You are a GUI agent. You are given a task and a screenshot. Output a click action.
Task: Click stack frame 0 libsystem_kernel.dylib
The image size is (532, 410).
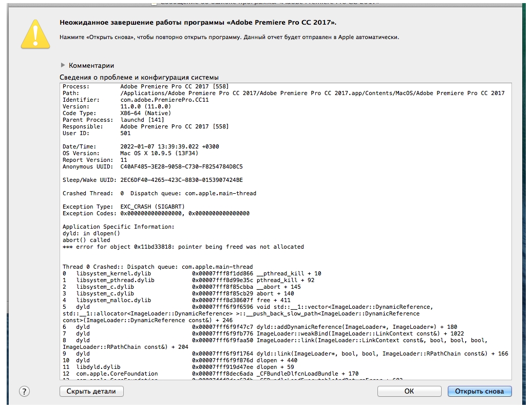192,273
